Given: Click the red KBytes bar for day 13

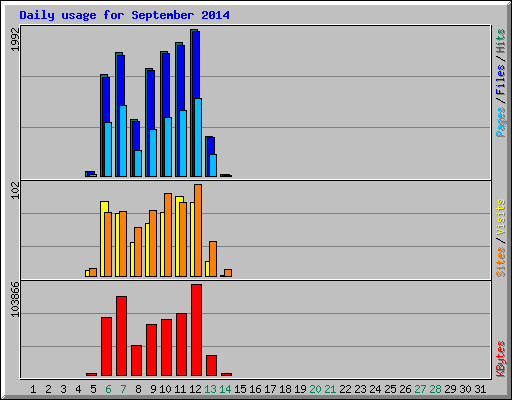Looking at the screenshot, I should tap(211, 366).
